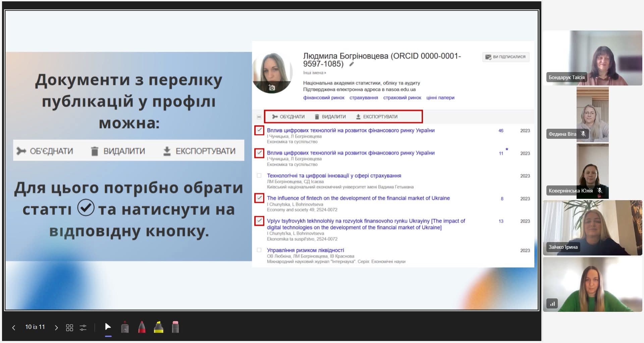Click the pencil edit icon beside profile name

point(352,64)
